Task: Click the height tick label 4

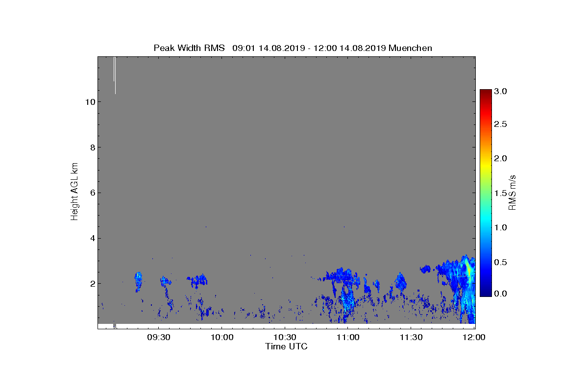Action: point(92,239)
